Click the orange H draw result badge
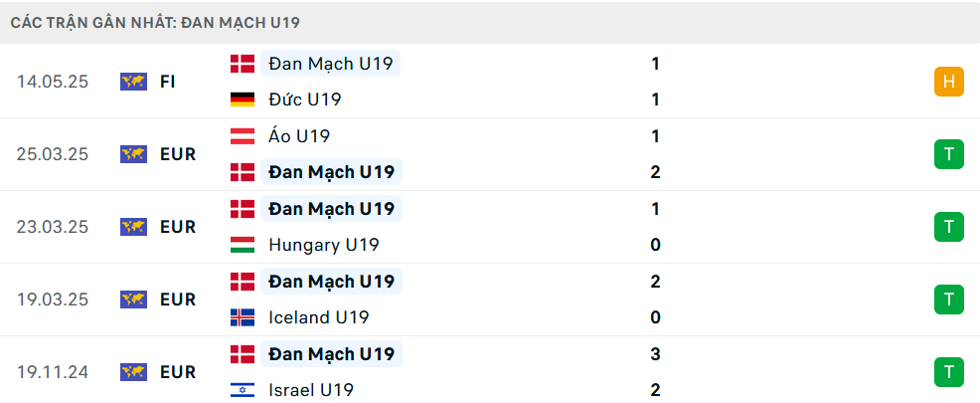Image resolution: width=980 pixels, height=403 pixels. (949, 82)
